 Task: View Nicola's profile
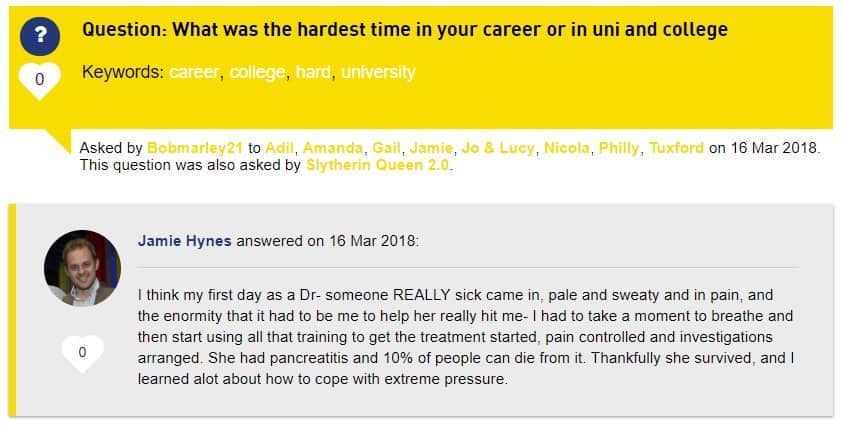point(567,148)
